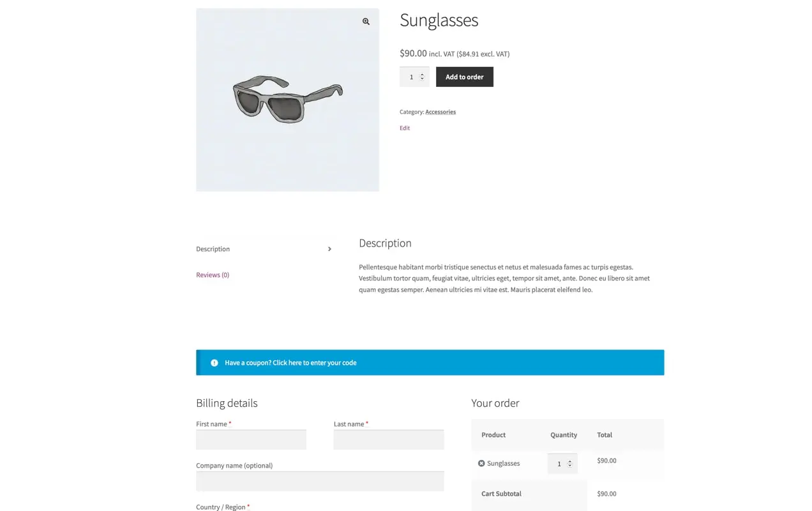Remove Sunglasses from the order

click(481, 463)
